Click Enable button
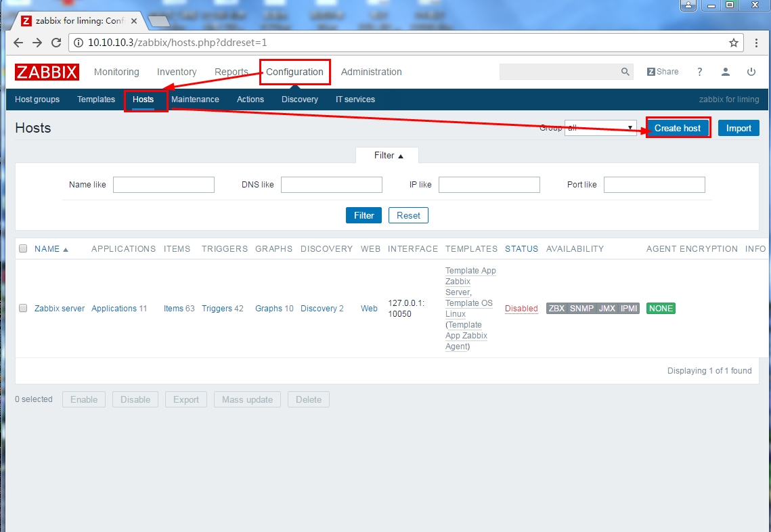 (83, 399)
